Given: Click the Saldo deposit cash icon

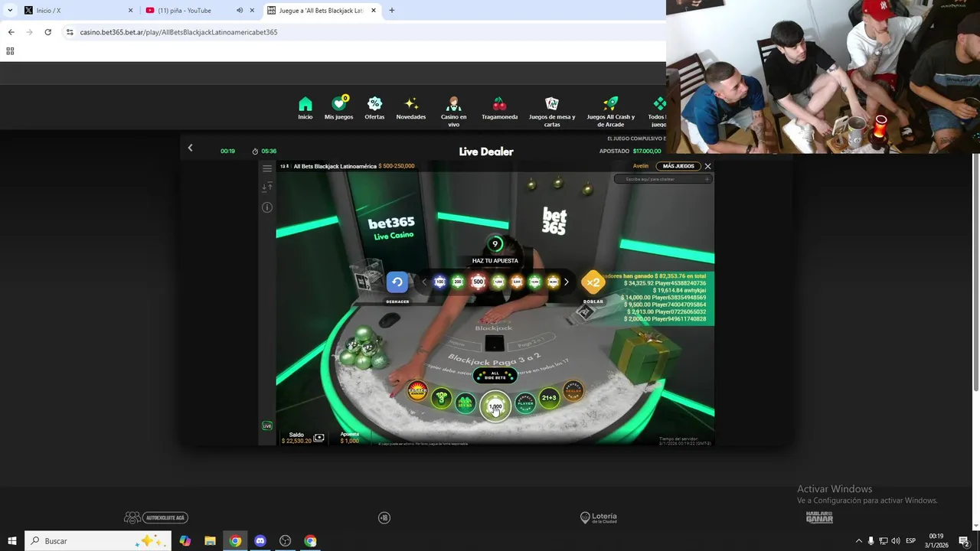Looking at the screenshot, I should coord(319,438).
